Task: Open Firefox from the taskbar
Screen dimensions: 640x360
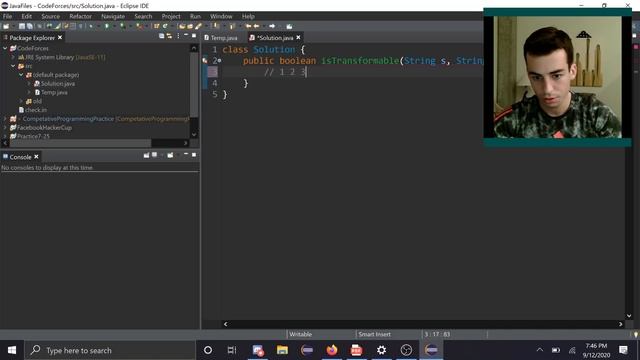Action: click(332, 350)
